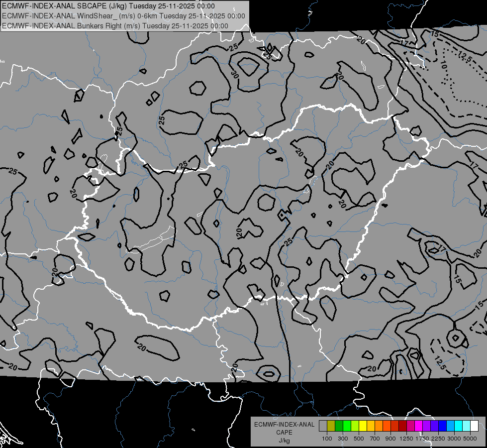Choose the dark green legend swatch
This screenshot has width=487, height=448.
(x=339, y=426)
